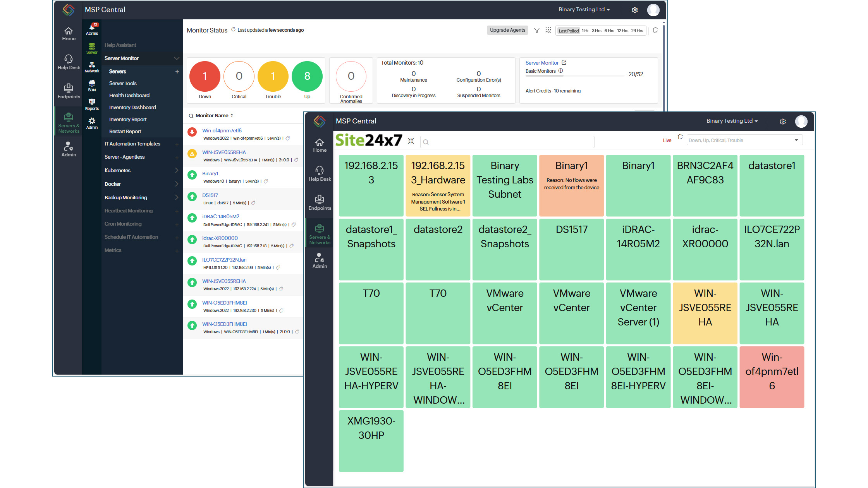
Task: Select the 24 Hrs time range
Action: (637, 31)
